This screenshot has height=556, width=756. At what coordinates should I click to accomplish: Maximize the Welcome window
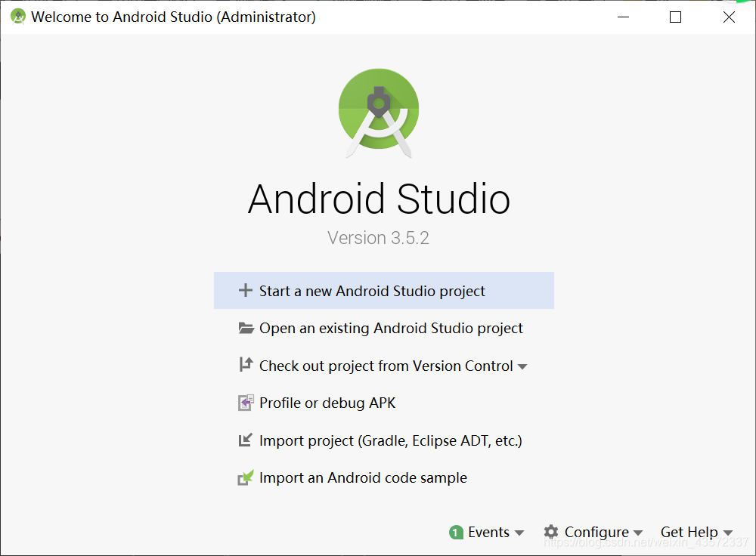(x=675, y=17)
